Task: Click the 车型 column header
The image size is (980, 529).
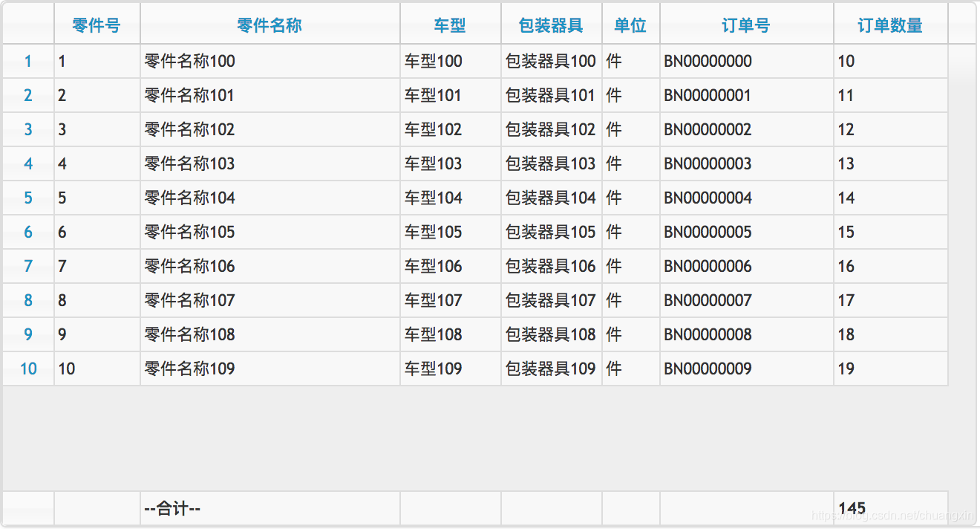Action: [451, 24]
